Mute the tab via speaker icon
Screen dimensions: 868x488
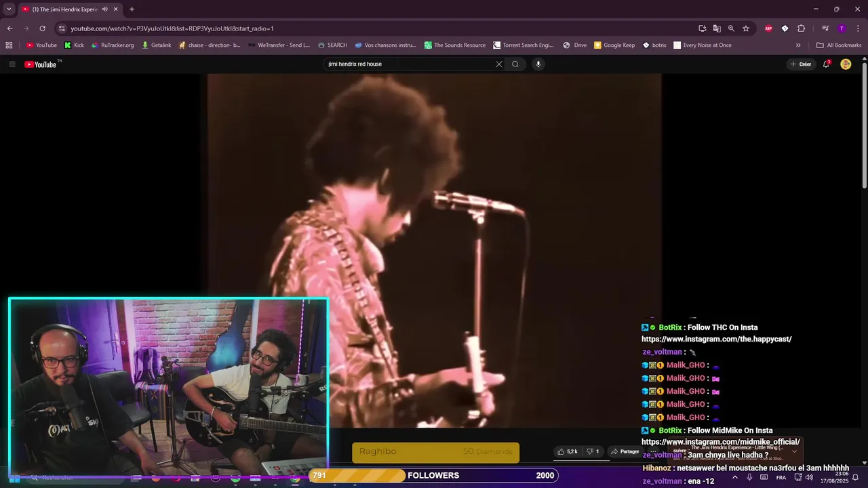pyautogui.click(x=104, y=9)
